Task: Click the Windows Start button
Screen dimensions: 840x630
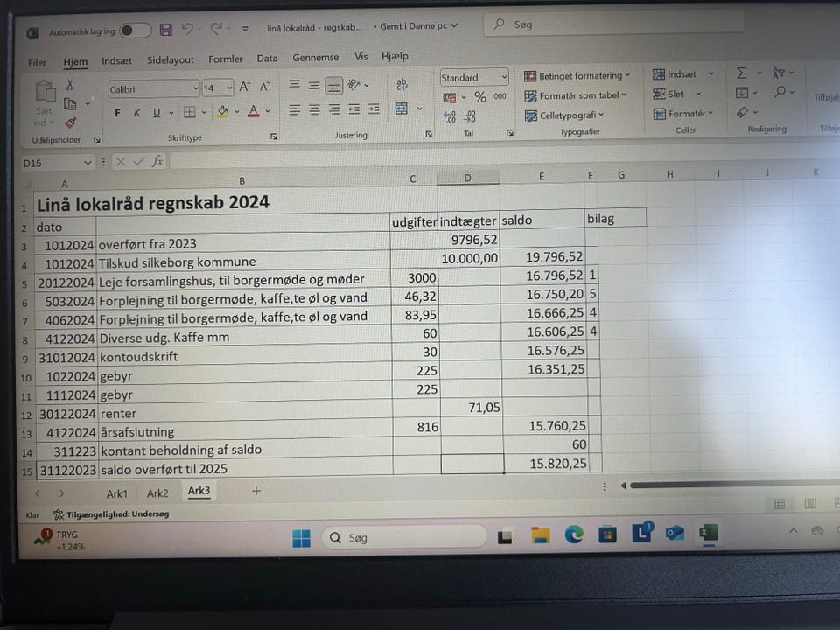Action: 301,538
